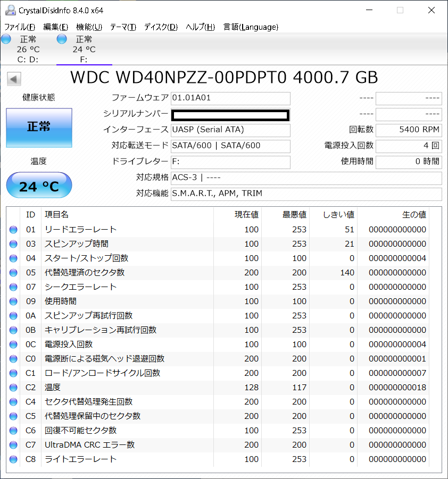The width and height of the screenshot is (448, 479).
Task: Click current value 128 in C2 row
Action: [251, 388]
